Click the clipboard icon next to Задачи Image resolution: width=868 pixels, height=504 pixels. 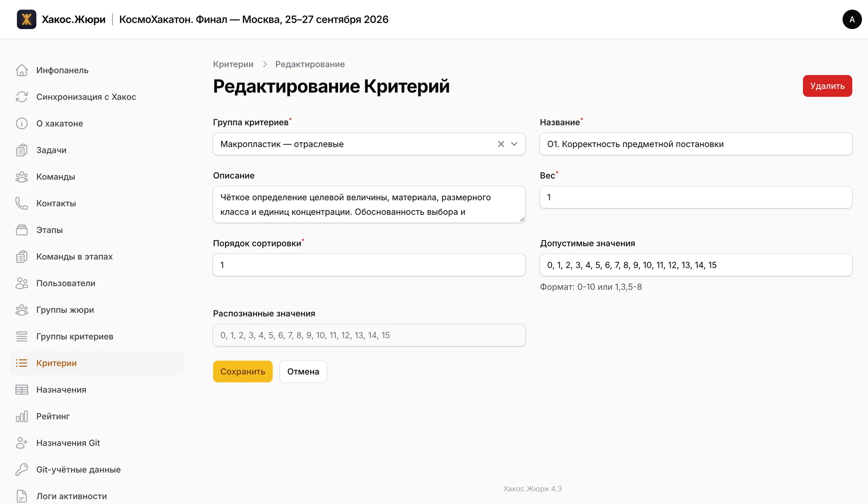coord(22,150)
